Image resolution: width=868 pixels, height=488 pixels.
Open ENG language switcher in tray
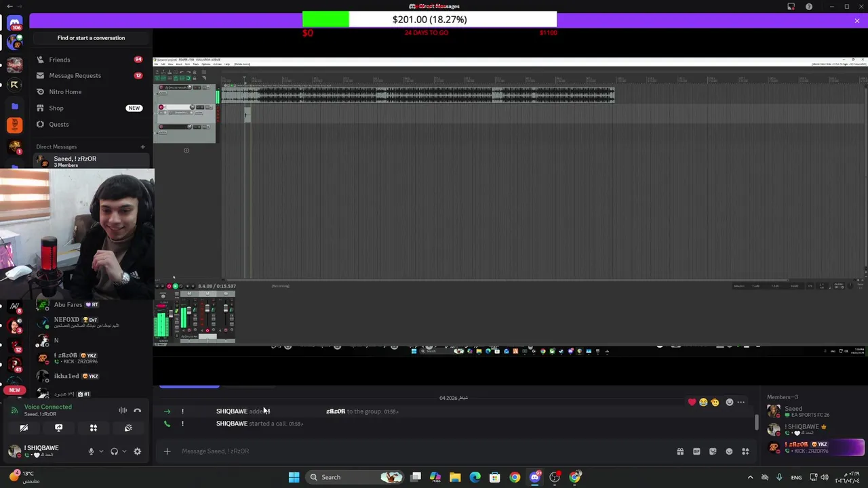point(796,477)
